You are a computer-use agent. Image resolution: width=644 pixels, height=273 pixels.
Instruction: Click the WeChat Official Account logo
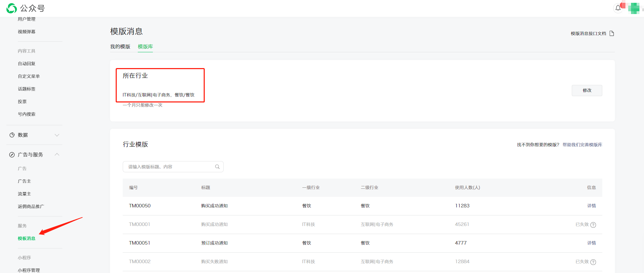pyautogui.click(x=12, y=8)
